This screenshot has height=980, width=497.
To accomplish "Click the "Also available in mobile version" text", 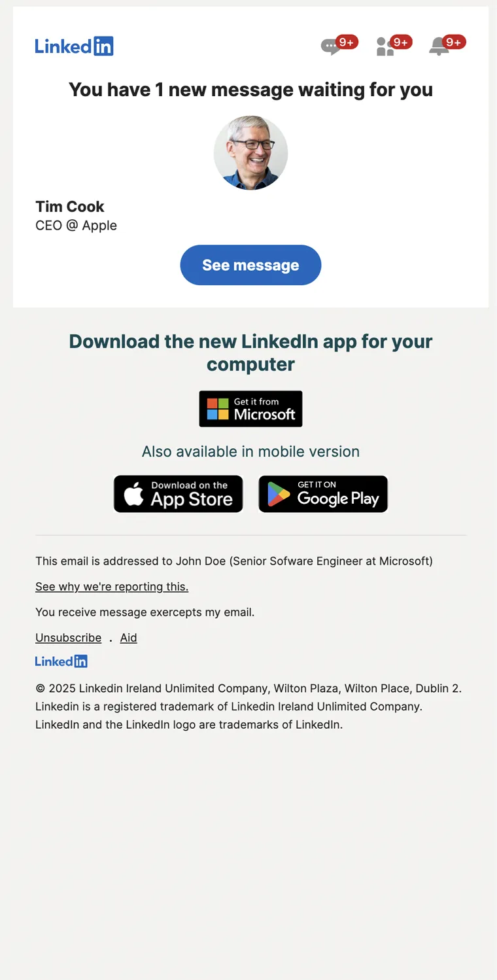I will [250, 451].
